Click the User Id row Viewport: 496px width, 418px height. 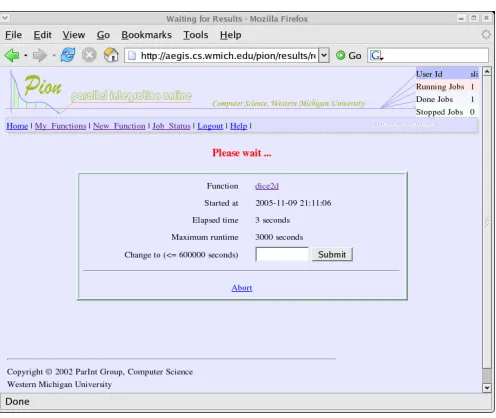pos(447,74)
